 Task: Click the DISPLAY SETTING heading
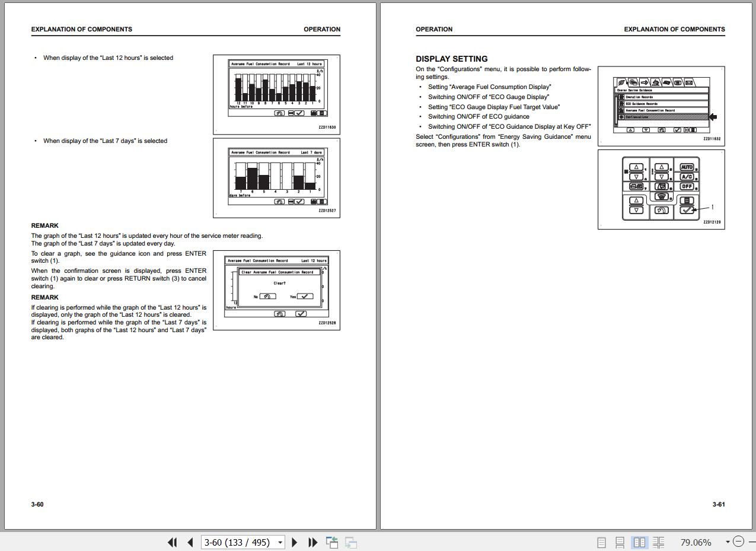click(x=452, y=59)
